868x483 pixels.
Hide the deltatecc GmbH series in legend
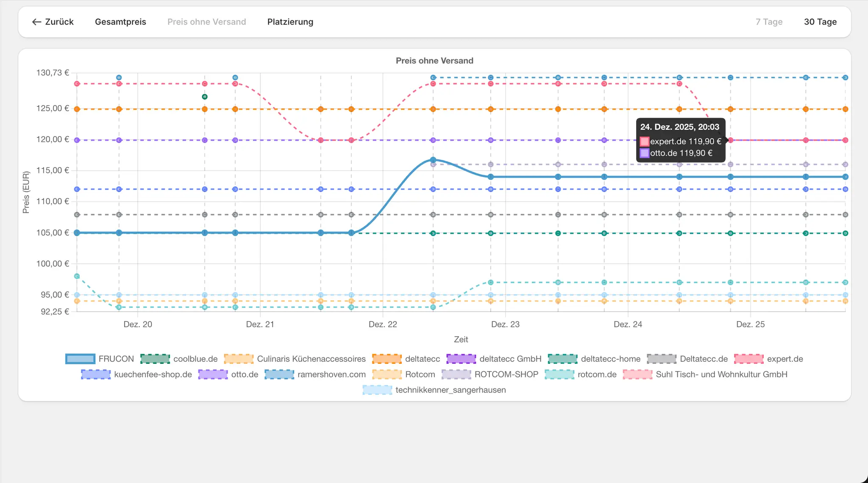point(494,359)
